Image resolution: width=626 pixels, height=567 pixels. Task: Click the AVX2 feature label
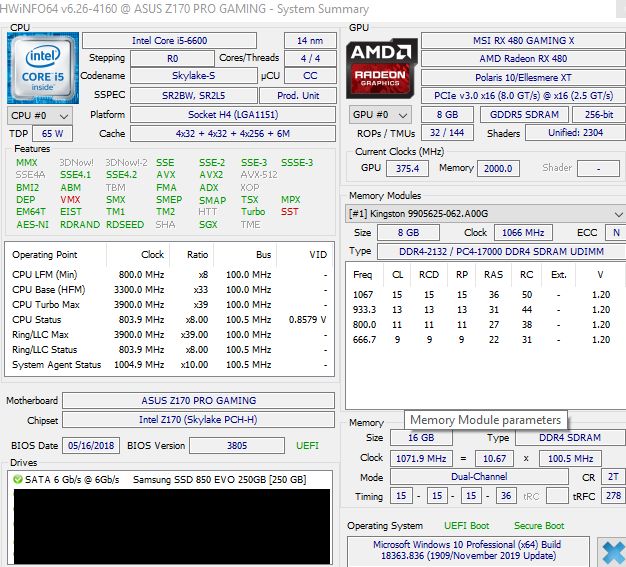pos(211,175)
